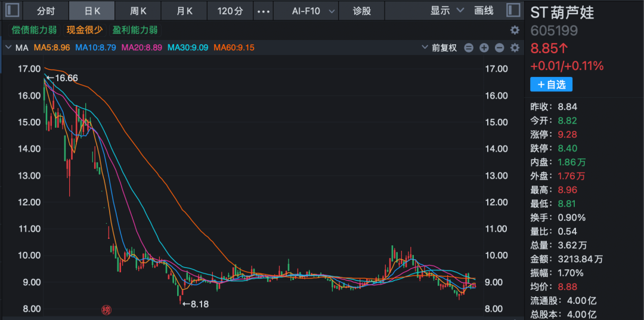Click the 振幅 1.70% value
The image size is (644, 320).
[571, 273]
